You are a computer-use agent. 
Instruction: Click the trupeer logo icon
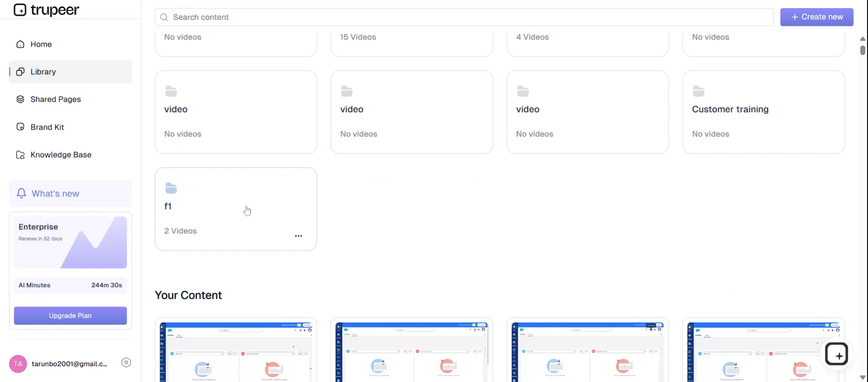point(20,9)
